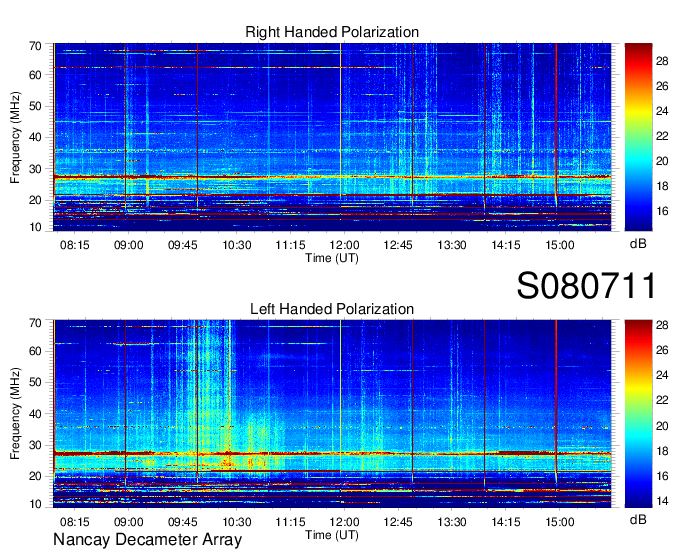Click the 40 MHz tick on the Left Handed plot
Image resolution: width=680 pixels, height=552 pixels.
(35, 414)
